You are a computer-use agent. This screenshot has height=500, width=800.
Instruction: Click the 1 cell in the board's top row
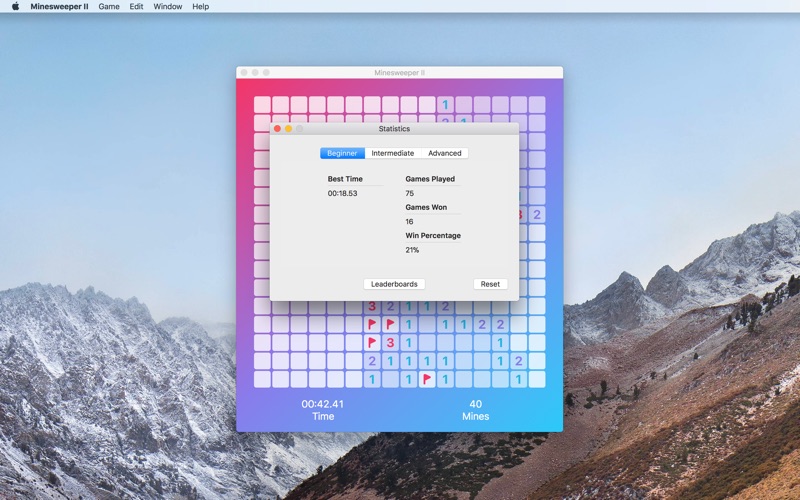point(445,105)
